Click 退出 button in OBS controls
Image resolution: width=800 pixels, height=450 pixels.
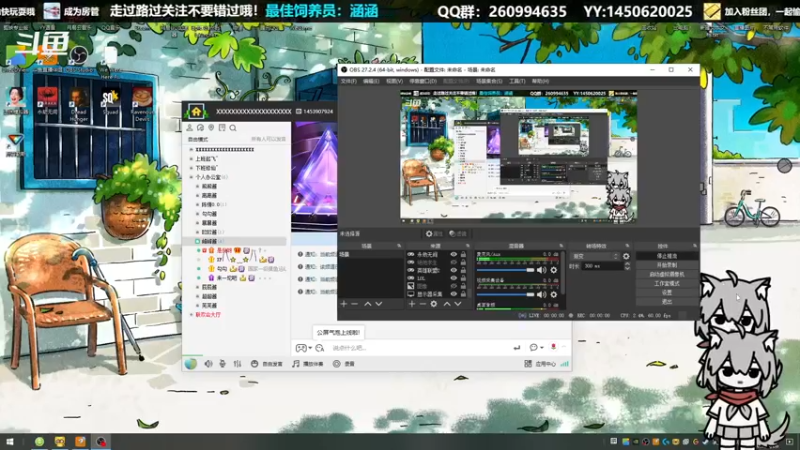tap(666, 302)
